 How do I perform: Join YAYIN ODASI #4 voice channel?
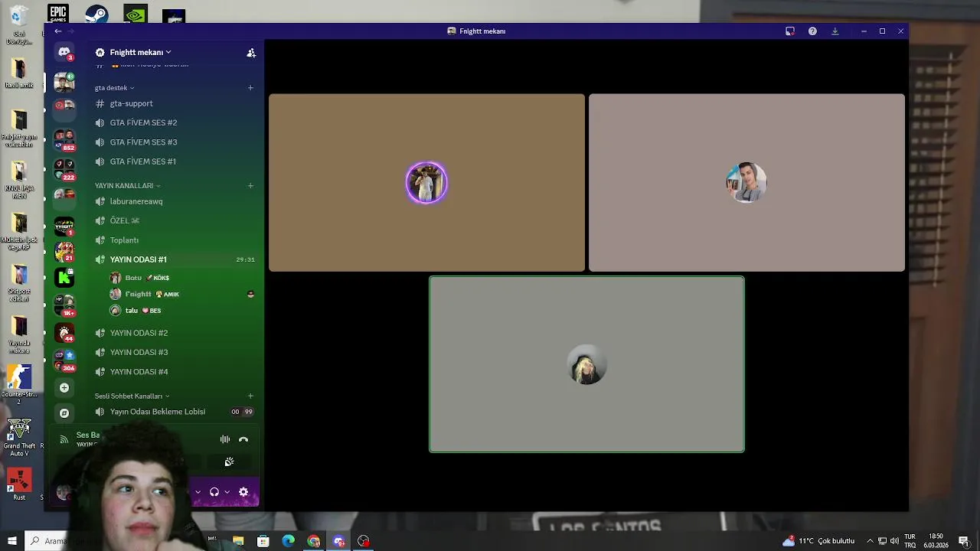pyautogui.click(x=175, y=372)
